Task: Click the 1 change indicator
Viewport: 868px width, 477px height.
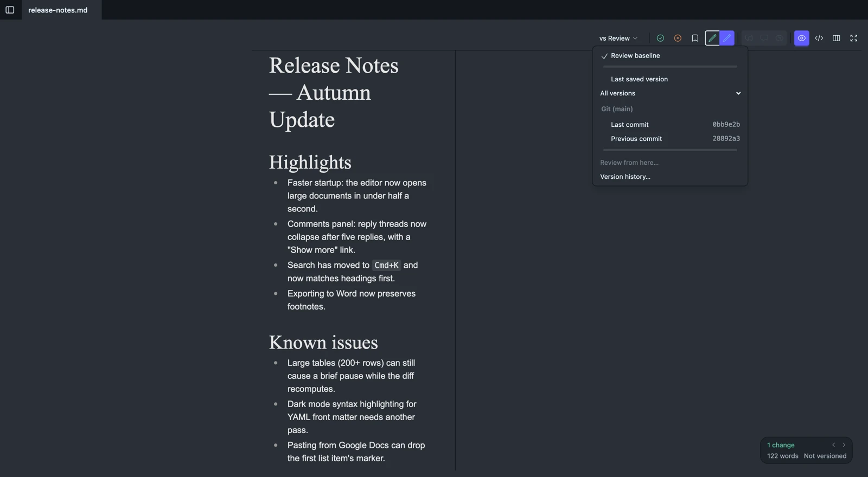Action: (781, 445)
